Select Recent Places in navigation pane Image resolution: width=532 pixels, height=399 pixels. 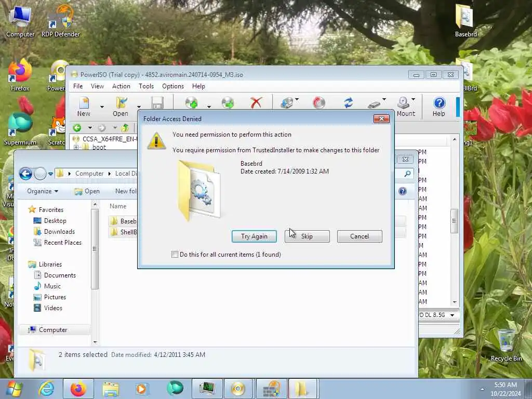[57, 243]
